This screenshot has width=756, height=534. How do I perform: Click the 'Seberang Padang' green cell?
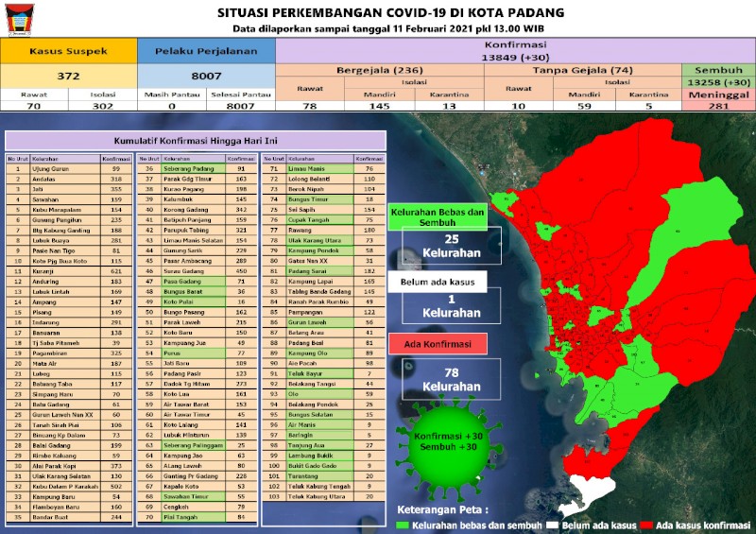pos(194,169)
